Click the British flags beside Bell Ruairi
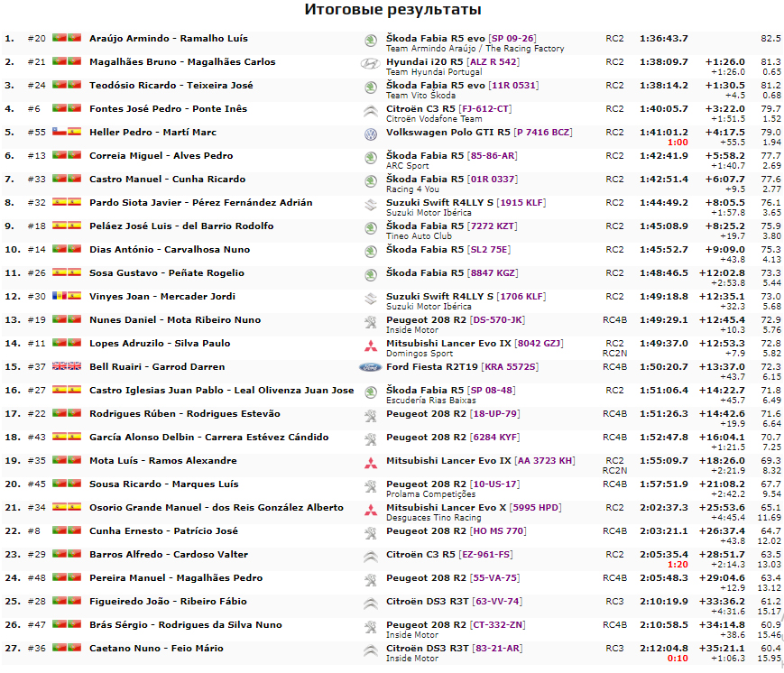 pyautogui.click(x=67, y=367)
